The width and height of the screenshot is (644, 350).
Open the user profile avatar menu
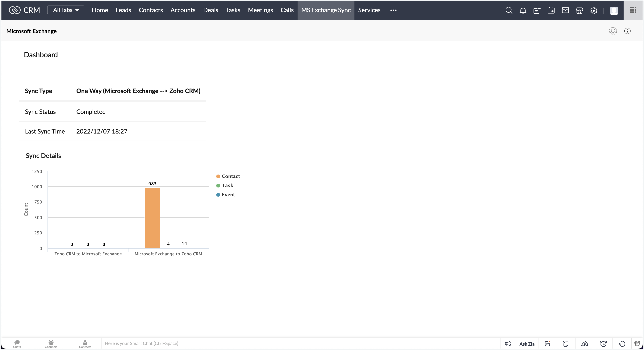tap(614, 10)
